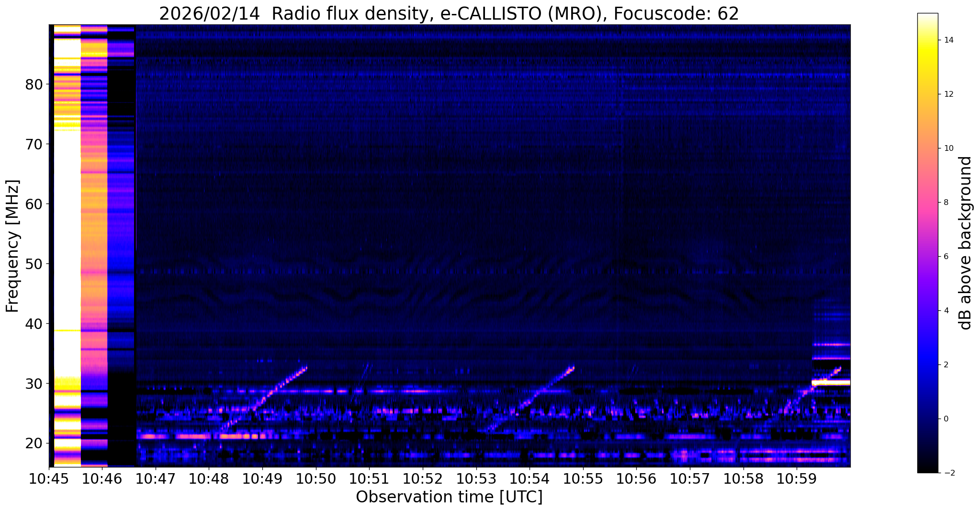Click the 10:46 time tick label
The width and height of the screenshot is (980, 511).
pyautogui.click(x=102, y=479)
